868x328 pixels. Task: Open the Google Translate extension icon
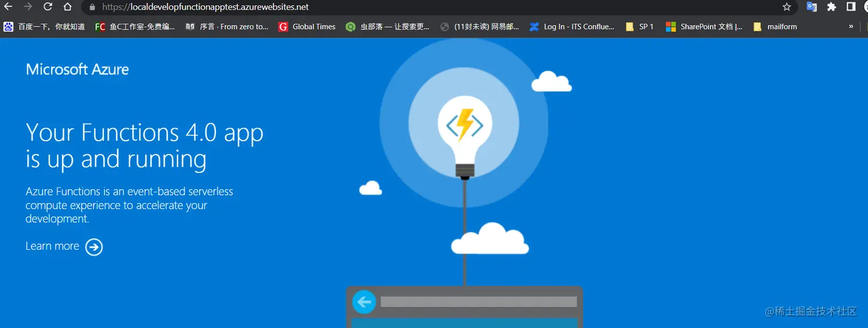click(x=812, y=7)
